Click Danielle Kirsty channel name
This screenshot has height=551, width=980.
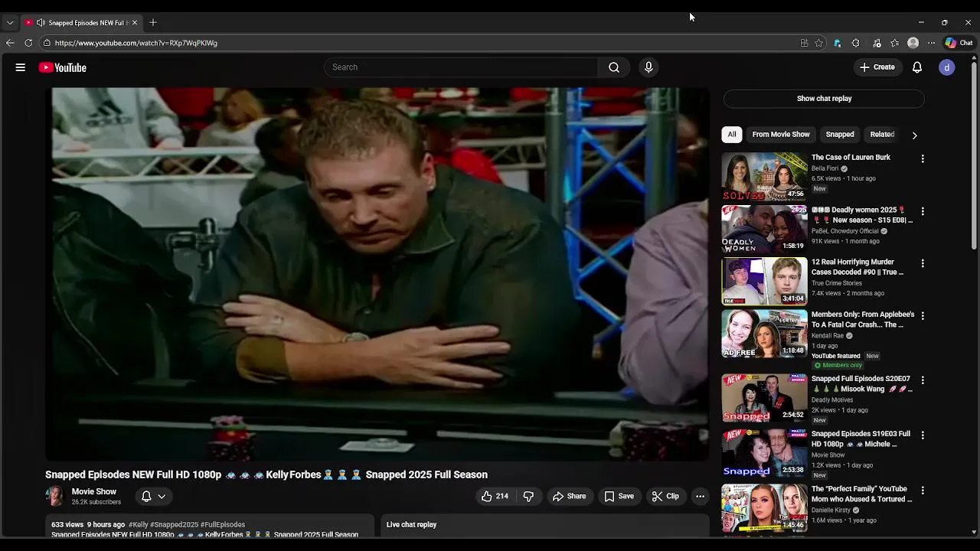[831, 510]
